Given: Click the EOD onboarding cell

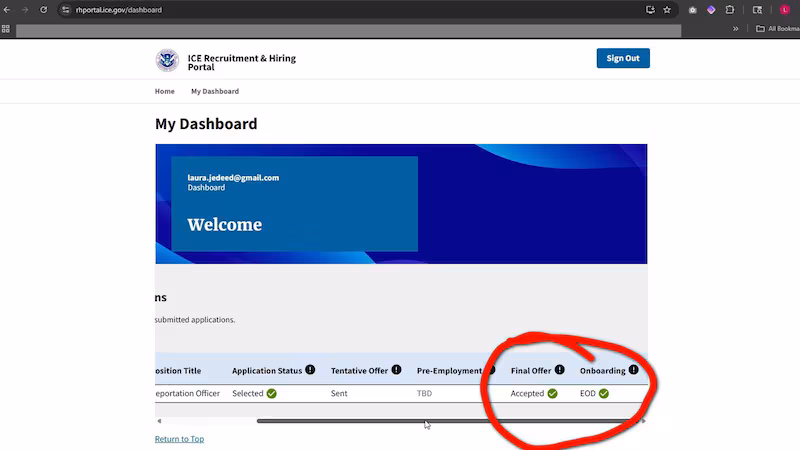Looking at the screenshot, I should pyautogui.click(x=588, y=393).
